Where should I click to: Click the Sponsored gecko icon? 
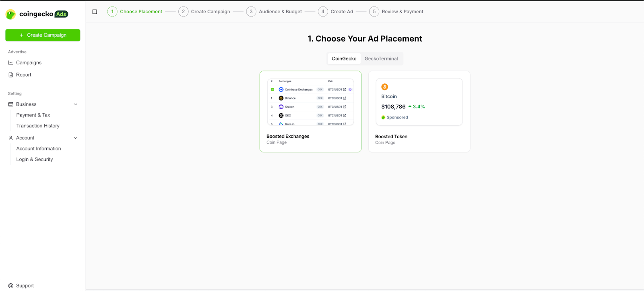pos(384,118)
